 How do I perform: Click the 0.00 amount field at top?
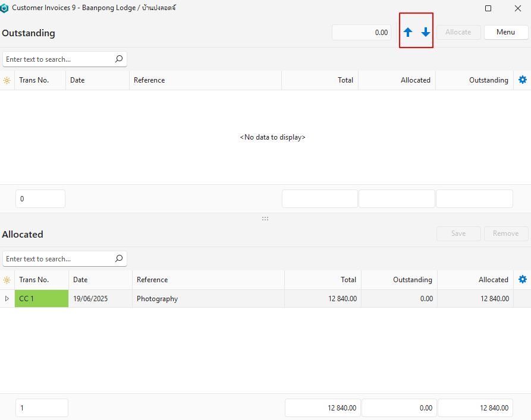362,33
